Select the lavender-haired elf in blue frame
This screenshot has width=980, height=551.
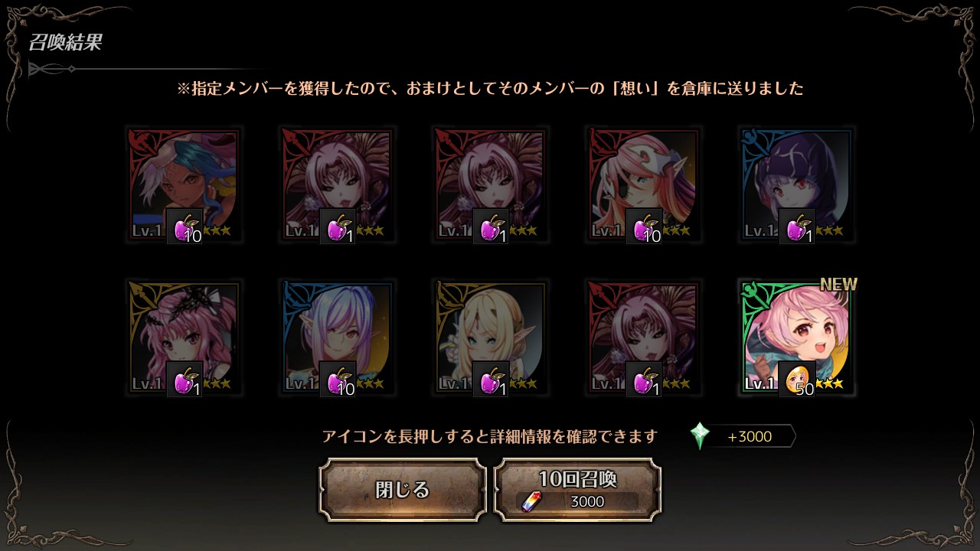337,337
